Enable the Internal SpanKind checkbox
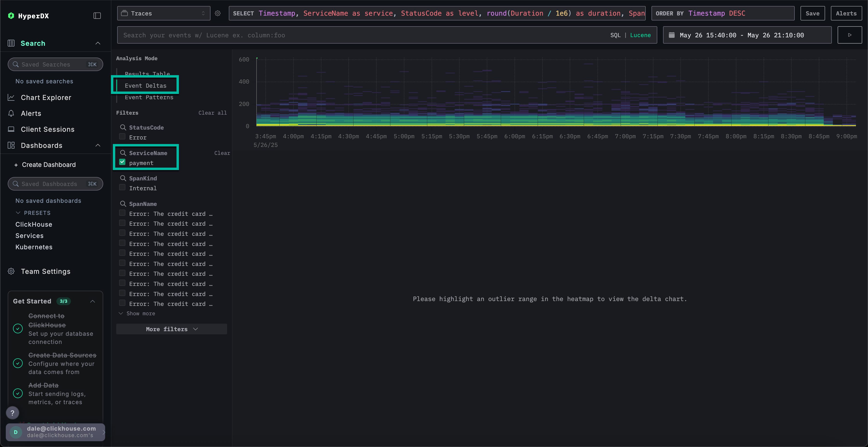 122,187
